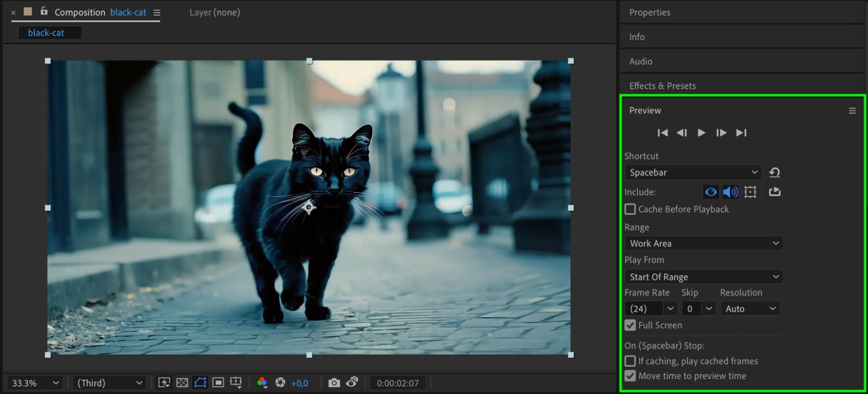Toggle the transparency grid icon
Viewport: 868px width, 394px height.
point(182,383)
